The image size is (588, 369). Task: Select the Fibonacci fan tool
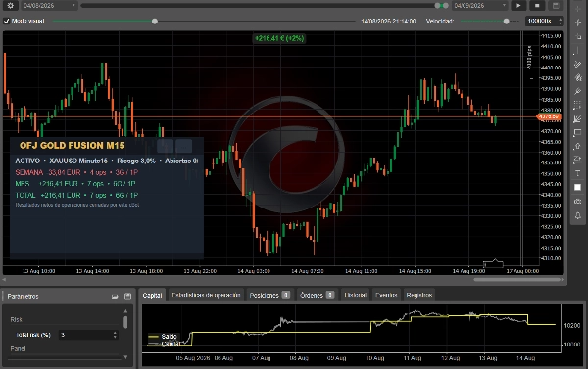click(578, 119)
